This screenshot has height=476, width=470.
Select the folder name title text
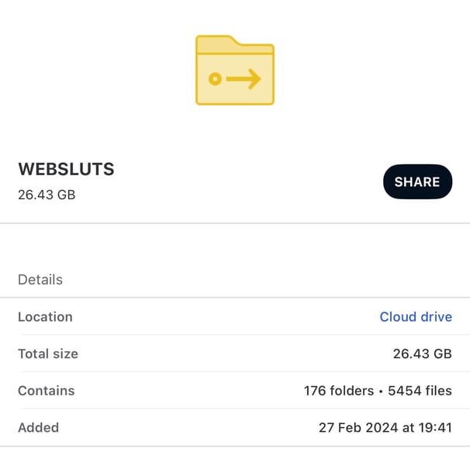66,170
